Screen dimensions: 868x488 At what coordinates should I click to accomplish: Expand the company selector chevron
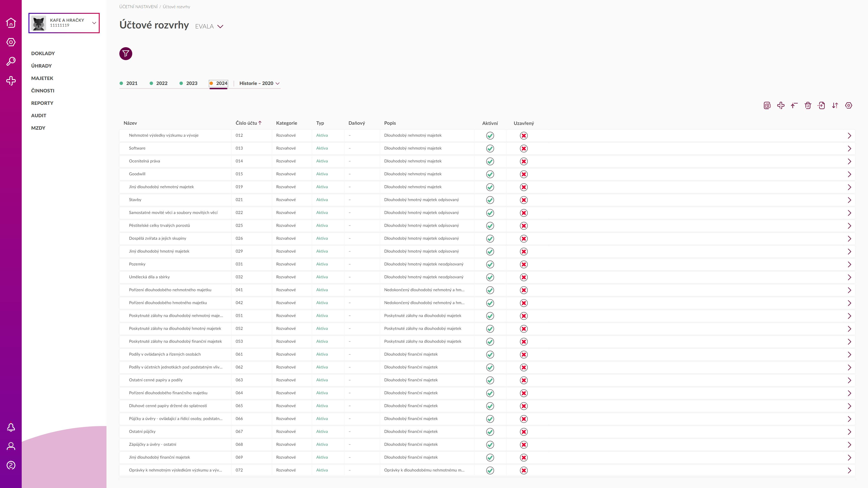94,23
